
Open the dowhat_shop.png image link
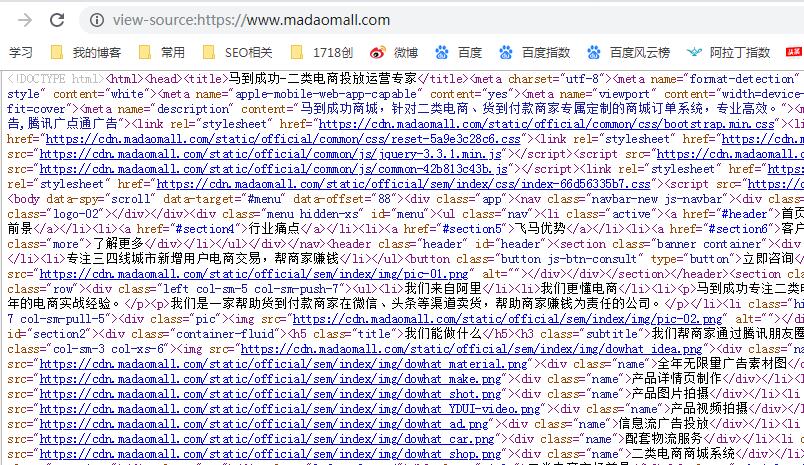coord(270,454)
